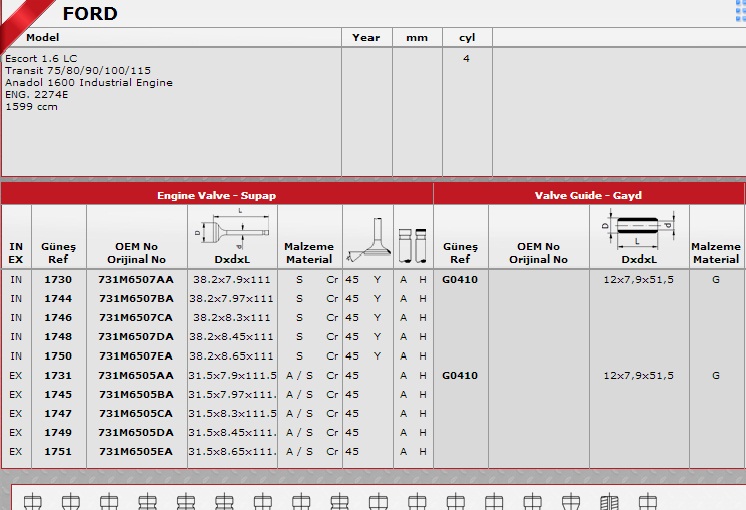
Task: Click guide material G in row 1731
Action: click(x=716, y=376)
